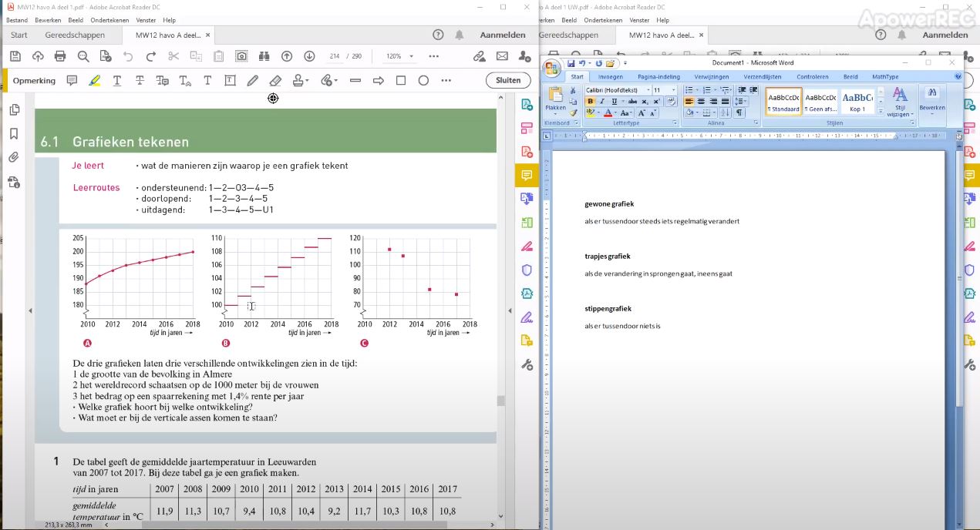Select the oval shape tool
The width and height of the screenshot is (980, 530).
pyautogui.click(x=423, y=80)
